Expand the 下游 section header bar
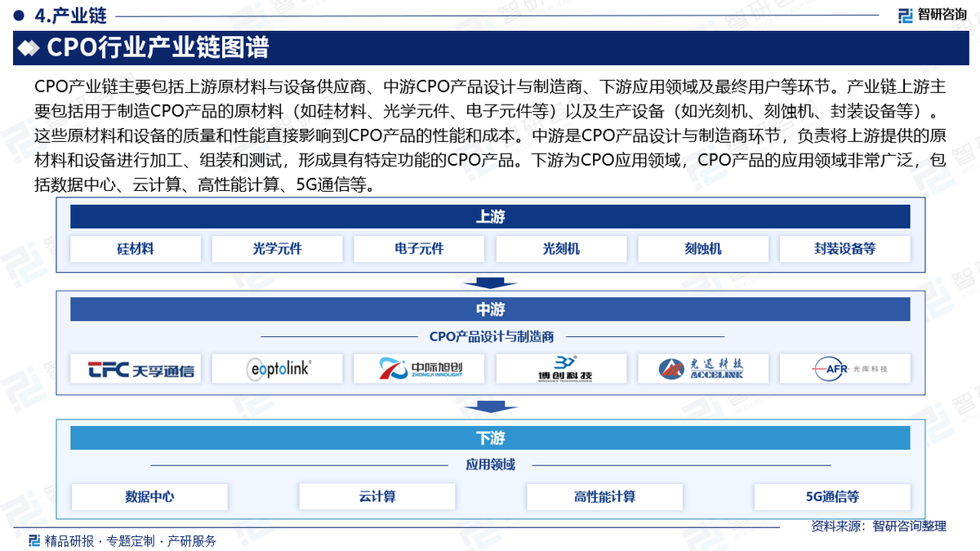The height and width of the screenshot is (551, 980). (x=490, y=438)
